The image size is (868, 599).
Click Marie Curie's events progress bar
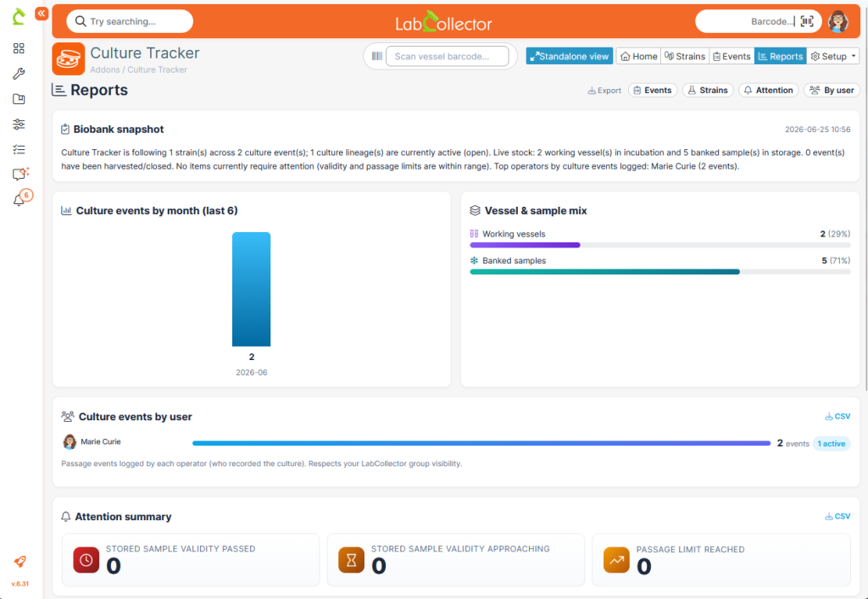point(481,443)
